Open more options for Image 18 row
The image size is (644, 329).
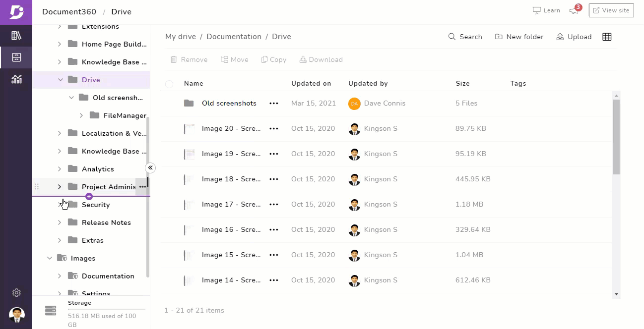coord(273,179)
